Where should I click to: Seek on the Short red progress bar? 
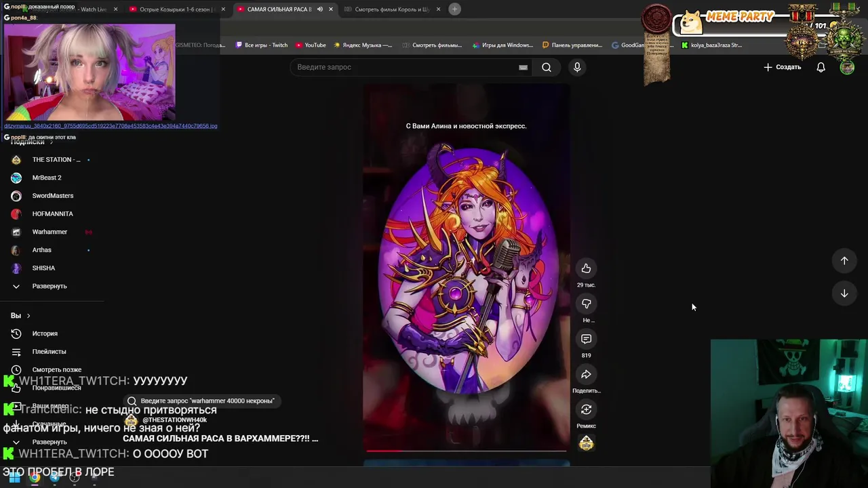pos(467,450)
